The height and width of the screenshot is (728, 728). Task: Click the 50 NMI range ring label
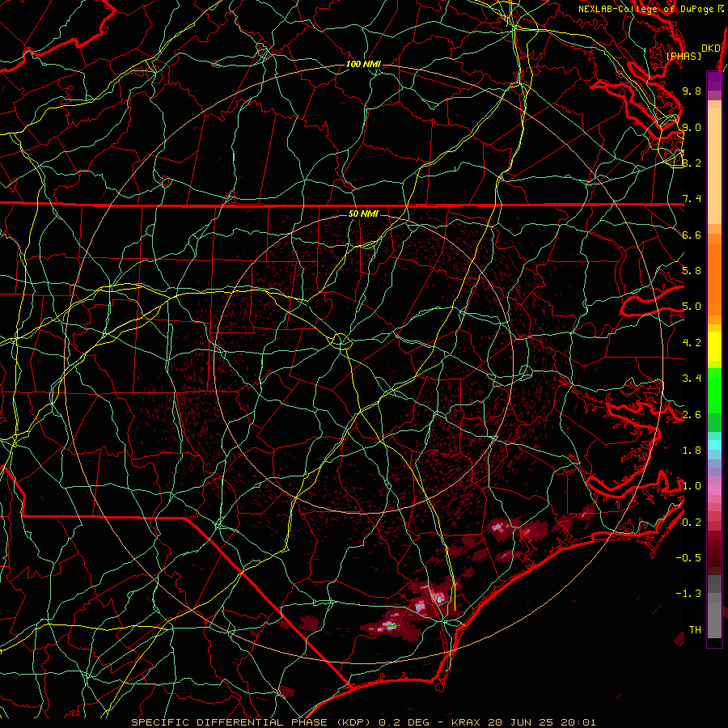[x=363, y=214]
